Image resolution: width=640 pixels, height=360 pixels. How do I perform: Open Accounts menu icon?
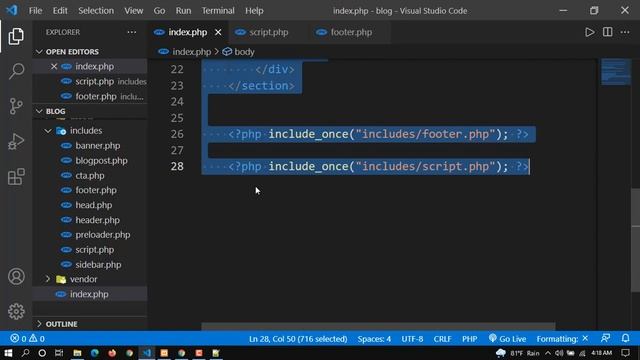point(16,276)
